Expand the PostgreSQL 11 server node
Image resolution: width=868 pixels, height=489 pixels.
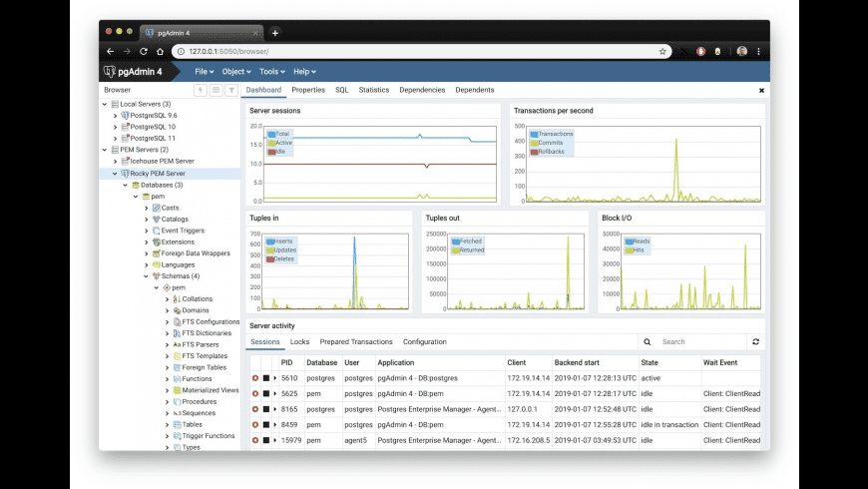click(x=115, y=139)
